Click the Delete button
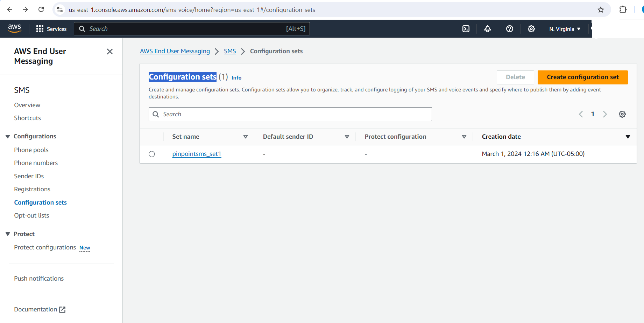 click(x=515, y=77)
